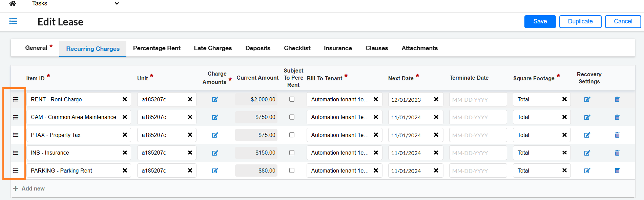Click the drag handle for the INS row
644x200 pixels.
[16, 153]
